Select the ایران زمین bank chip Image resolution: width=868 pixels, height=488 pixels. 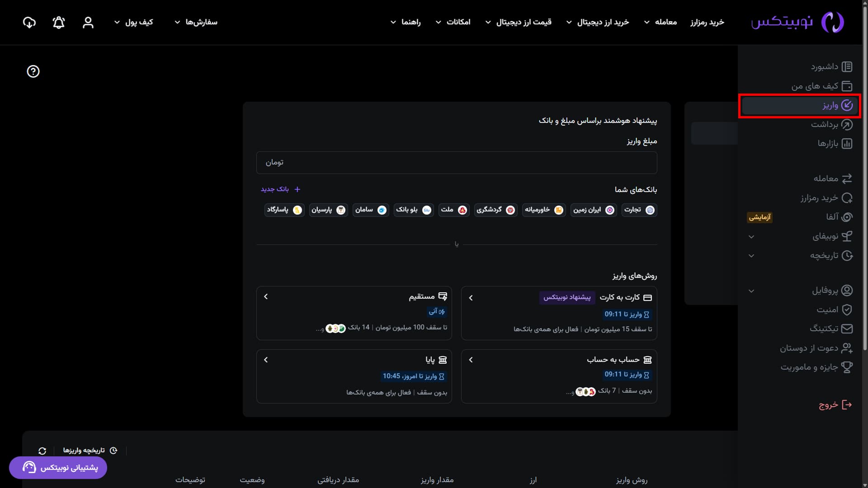click(594, 210)
